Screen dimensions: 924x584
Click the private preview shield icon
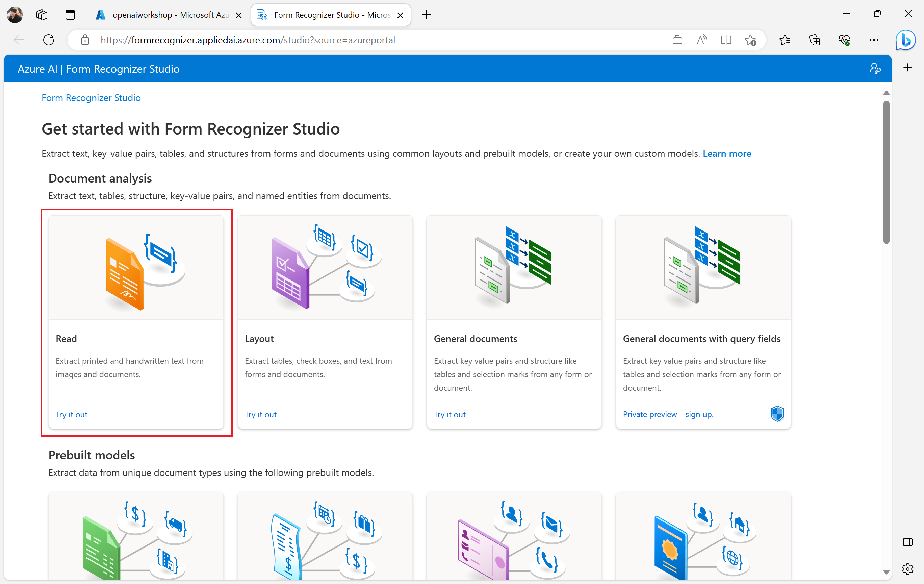pos(777,414)
